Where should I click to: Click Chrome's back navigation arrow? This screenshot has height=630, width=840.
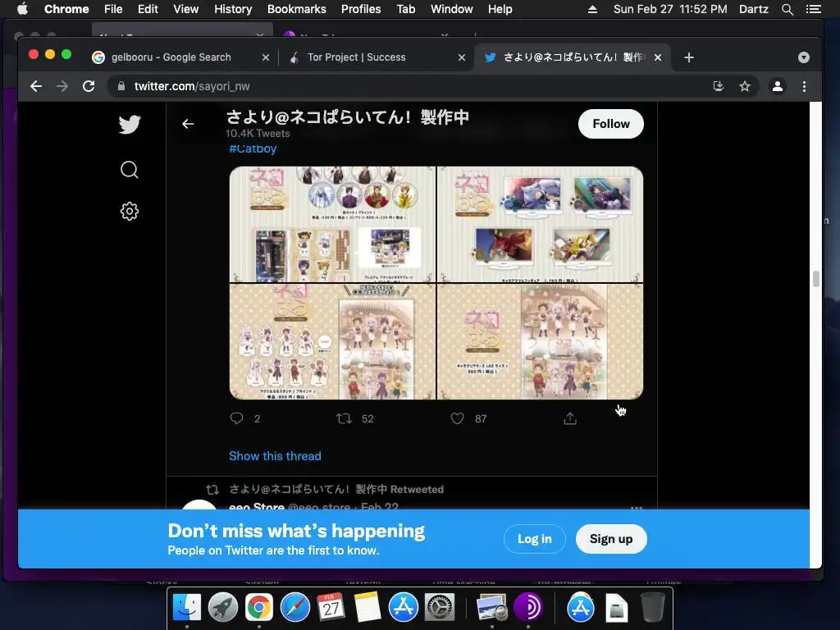36,86
